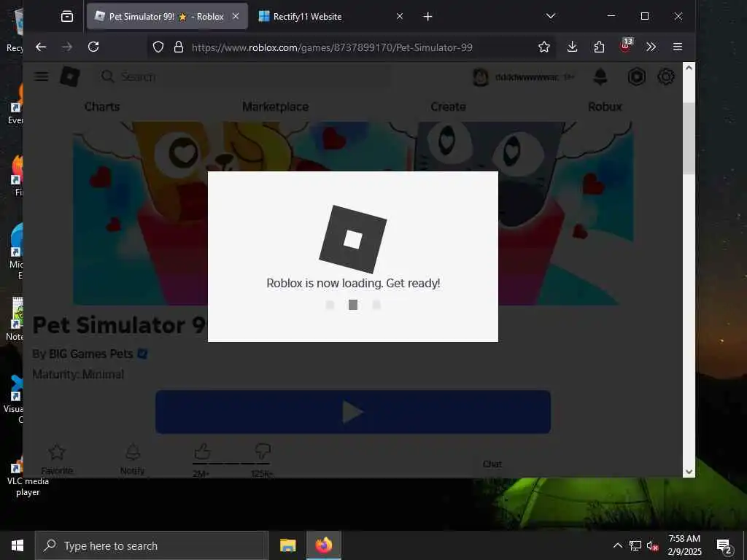Open clock showing 7:58 AM
Image resolution: width=747 pixels, height=560 pixels.
(684, 545)
